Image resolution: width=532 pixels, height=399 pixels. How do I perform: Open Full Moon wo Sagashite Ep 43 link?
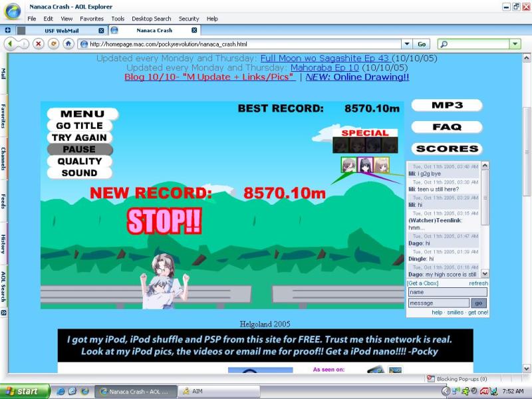(x=326, y=59)
